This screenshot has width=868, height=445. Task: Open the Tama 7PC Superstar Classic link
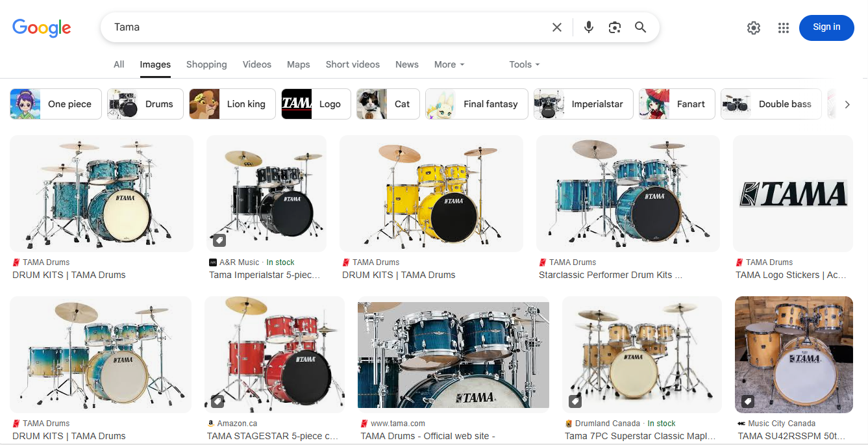tap(640, 436)
